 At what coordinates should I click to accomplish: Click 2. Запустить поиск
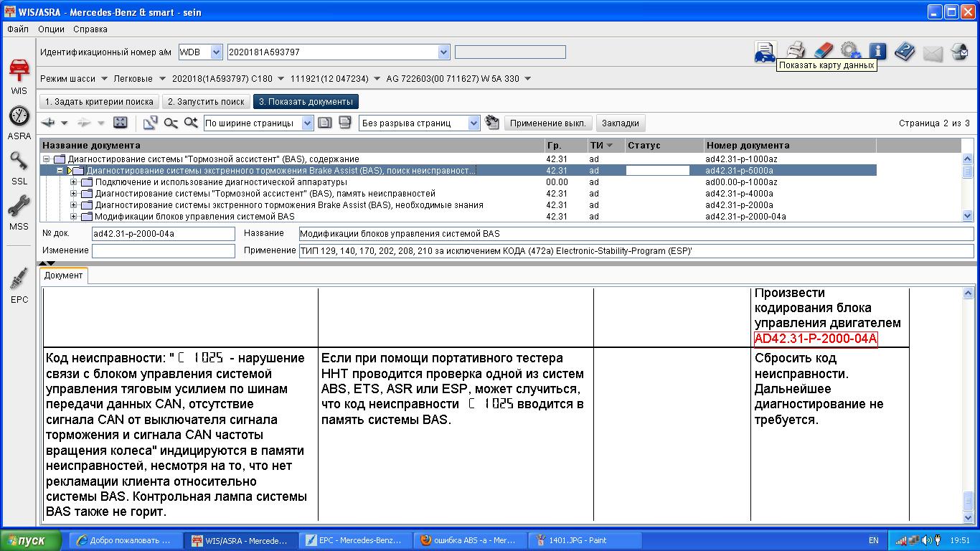(206, 102)
